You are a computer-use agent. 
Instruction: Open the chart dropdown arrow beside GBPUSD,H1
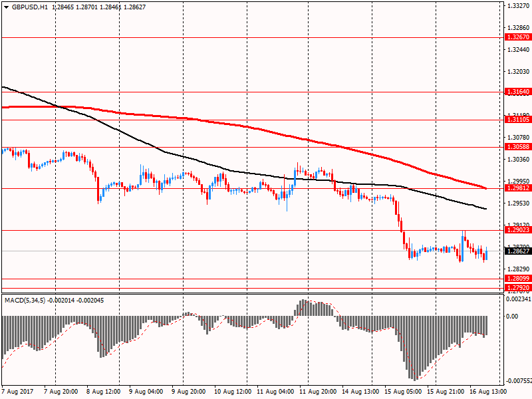pyautogui.click(x=7, y=7)
